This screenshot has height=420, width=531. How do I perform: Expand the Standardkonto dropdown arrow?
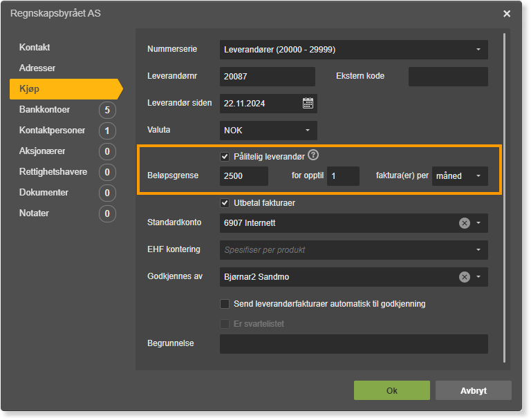pos(478,223)
